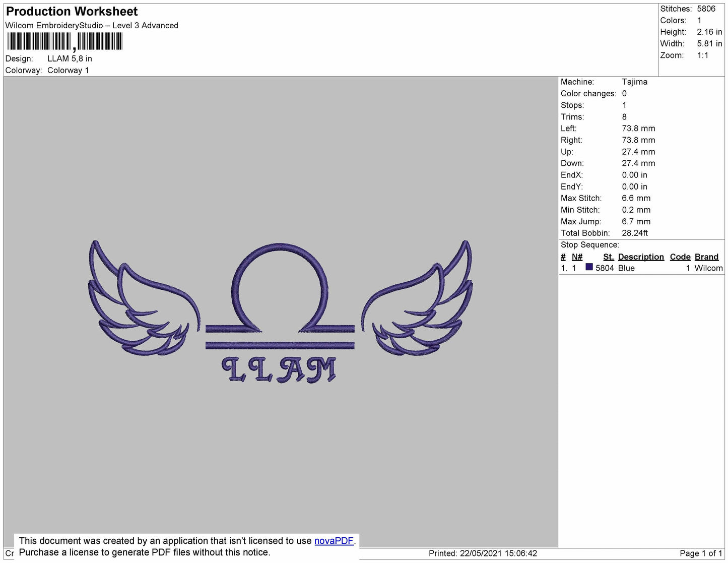This screenshot has height=563, width=728.
Task: Click the Up value '27.4 mm'
Action: [638, 151]
